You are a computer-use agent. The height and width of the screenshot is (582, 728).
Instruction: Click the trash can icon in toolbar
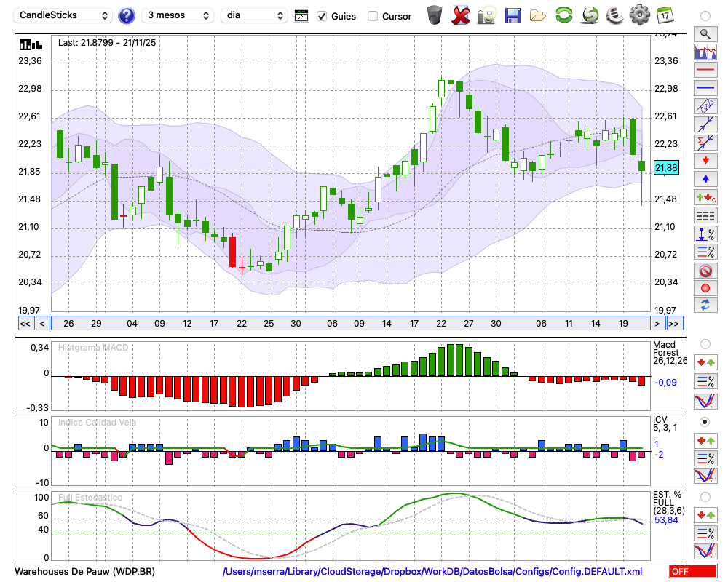pyautogui.click(x=435, y=15)
